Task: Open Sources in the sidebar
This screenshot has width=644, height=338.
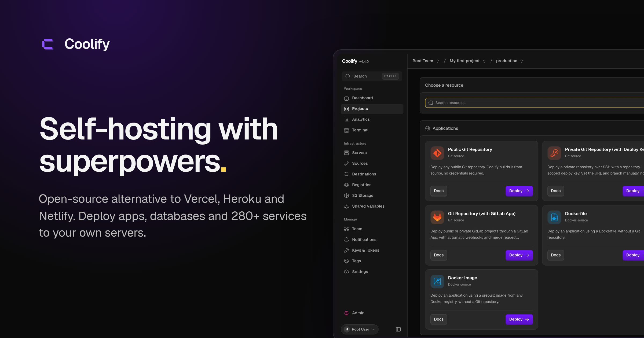Action: pos(372,163)
